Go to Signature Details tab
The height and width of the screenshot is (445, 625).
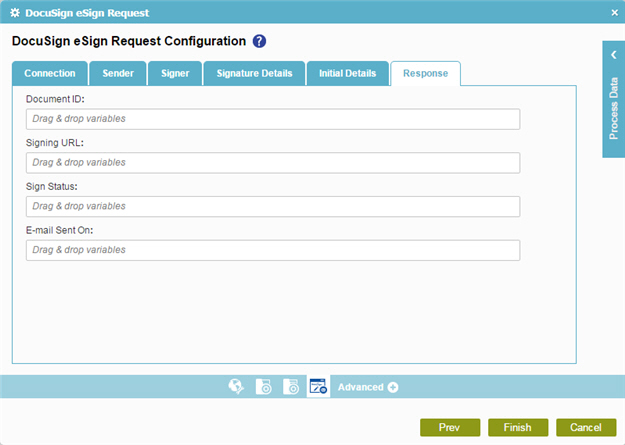pos(254,73)
